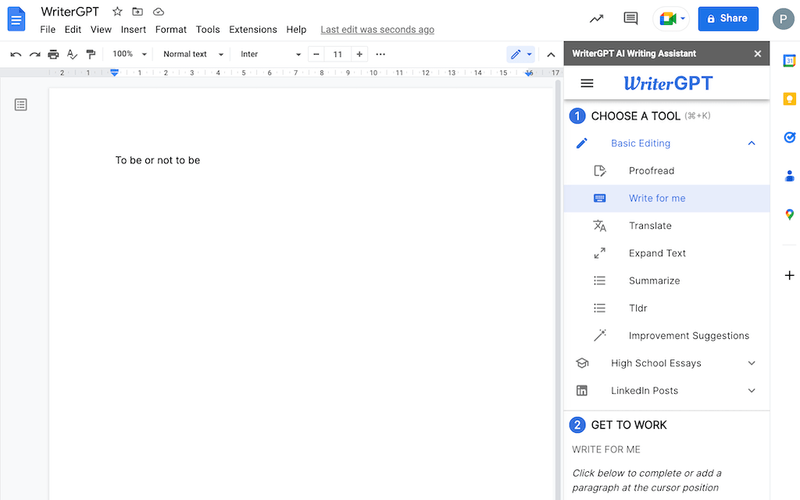Collapse the Basic Editing section

point(752,144)
